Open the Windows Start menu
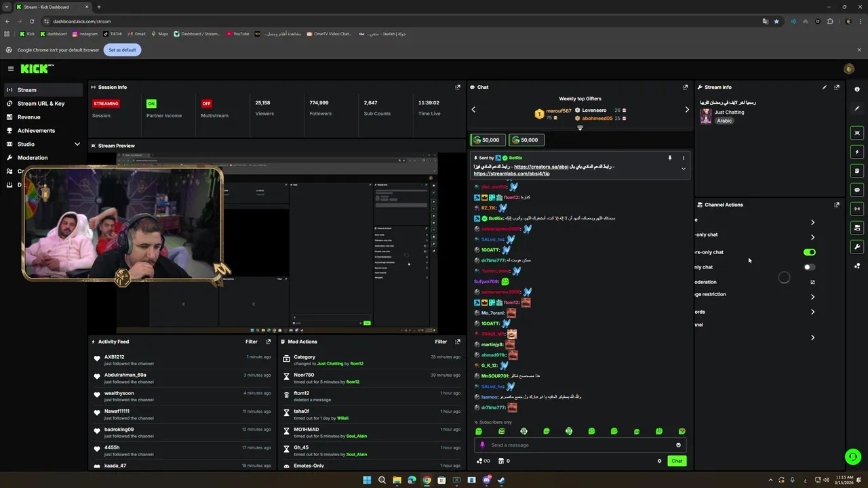This screenshot has height=488, width=868. pyautogui.click(x=367, y=480)
